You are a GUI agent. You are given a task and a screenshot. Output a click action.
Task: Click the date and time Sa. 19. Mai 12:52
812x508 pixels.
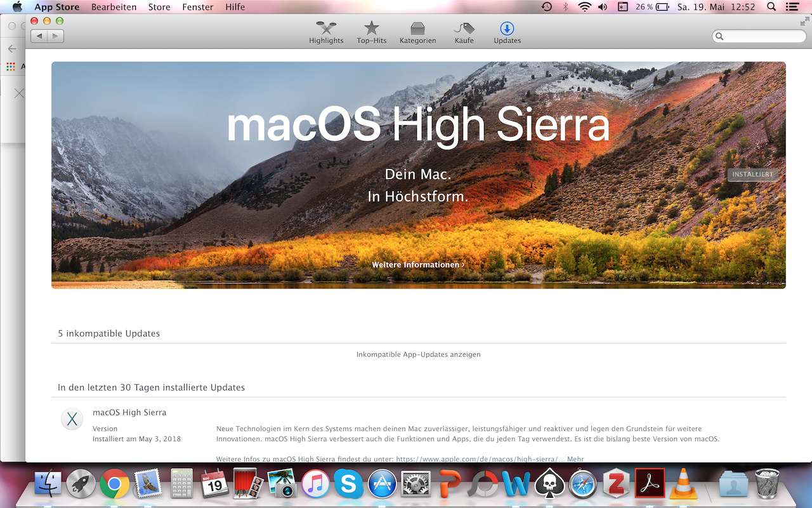coord(716,7)
